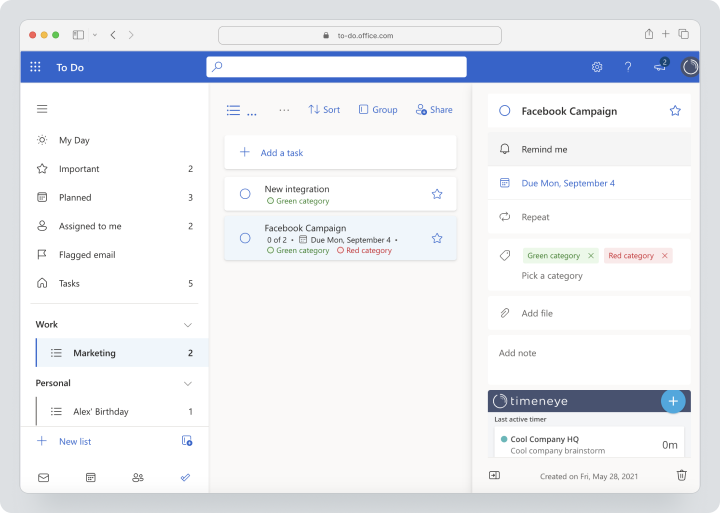This screenshot has width=720, height=513.
Task: Open the Mail icon in bottom bar
Action: pos(44,478)
